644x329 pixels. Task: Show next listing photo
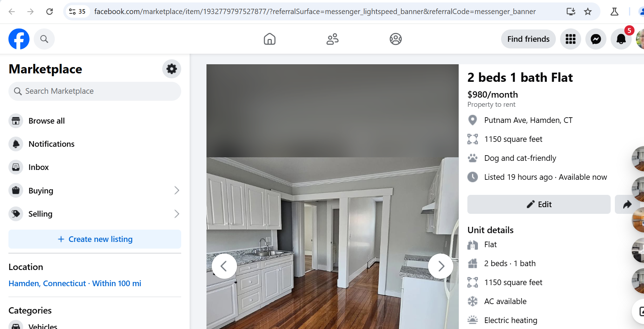441,266
